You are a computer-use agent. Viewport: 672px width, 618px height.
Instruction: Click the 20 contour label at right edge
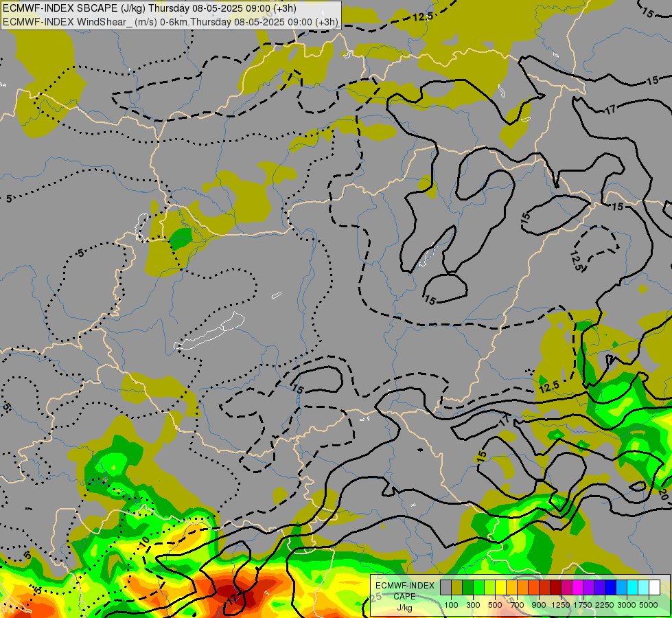point(662,493)
